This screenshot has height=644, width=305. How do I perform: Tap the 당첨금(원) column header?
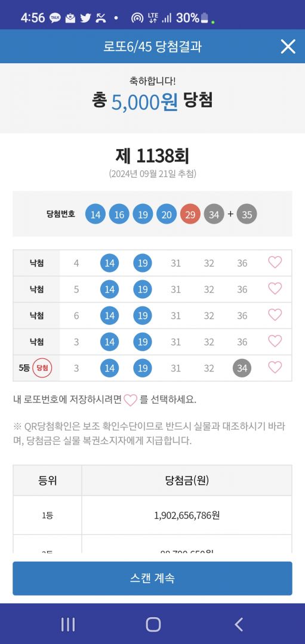click(x=187, y=481)
